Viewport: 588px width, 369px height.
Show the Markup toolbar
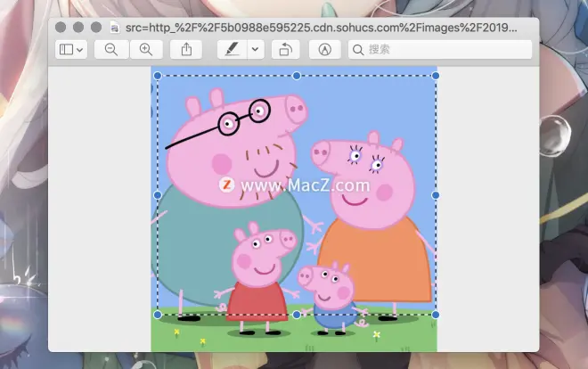point(325,50)
